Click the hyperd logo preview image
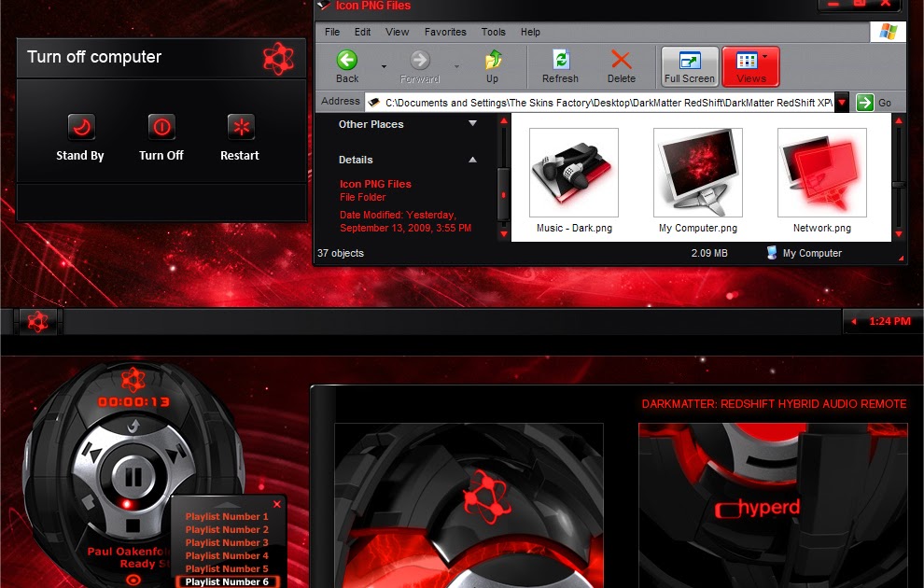 pyautogui.click(x=773, y=505)
